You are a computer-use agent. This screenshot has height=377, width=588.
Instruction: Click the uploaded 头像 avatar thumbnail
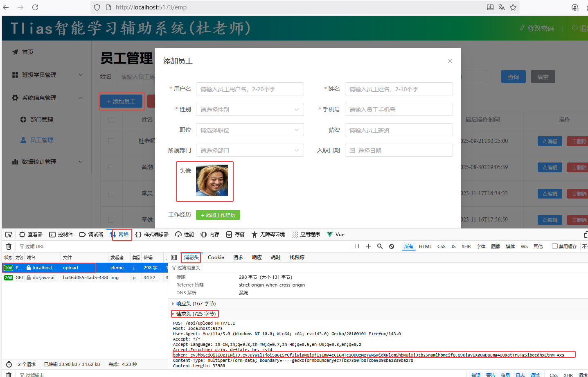tap(212, 181)
